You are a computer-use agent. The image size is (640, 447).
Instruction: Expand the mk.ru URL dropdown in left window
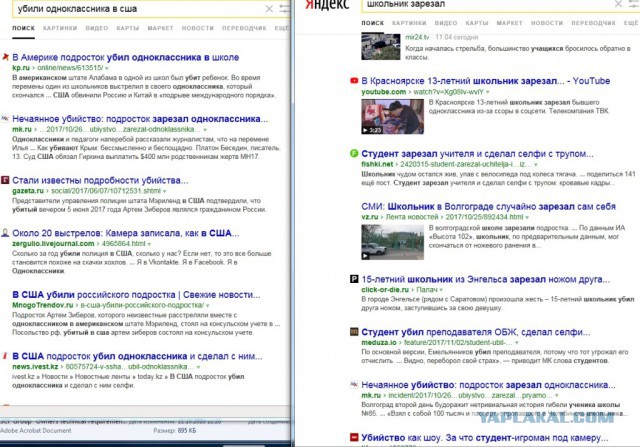click(205, 130)
